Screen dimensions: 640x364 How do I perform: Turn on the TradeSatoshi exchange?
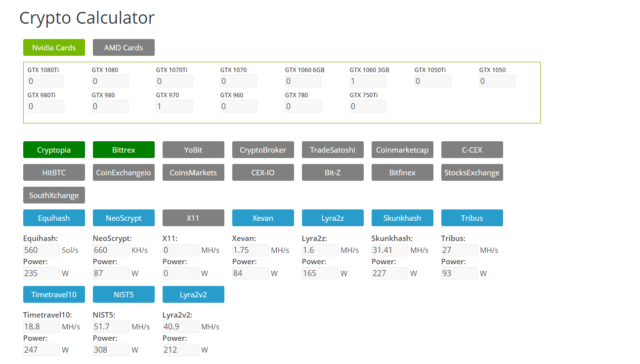(333, 150)
